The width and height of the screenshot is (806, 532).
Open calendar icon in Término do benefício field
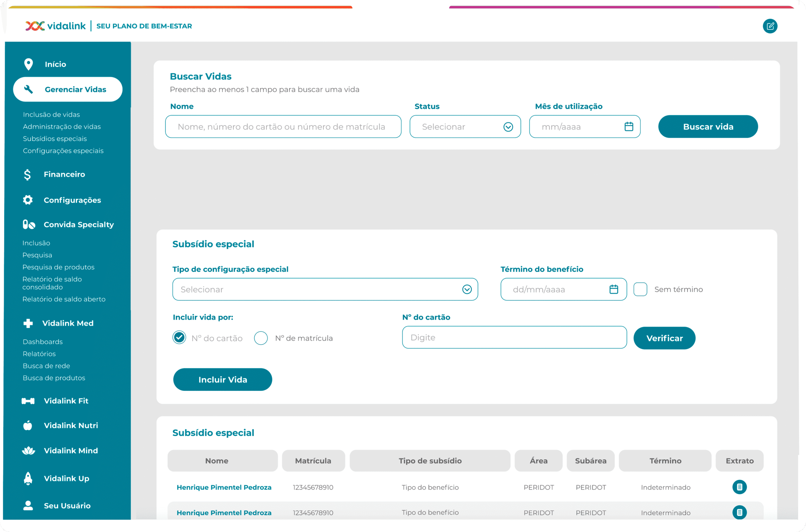pos(614,289)
